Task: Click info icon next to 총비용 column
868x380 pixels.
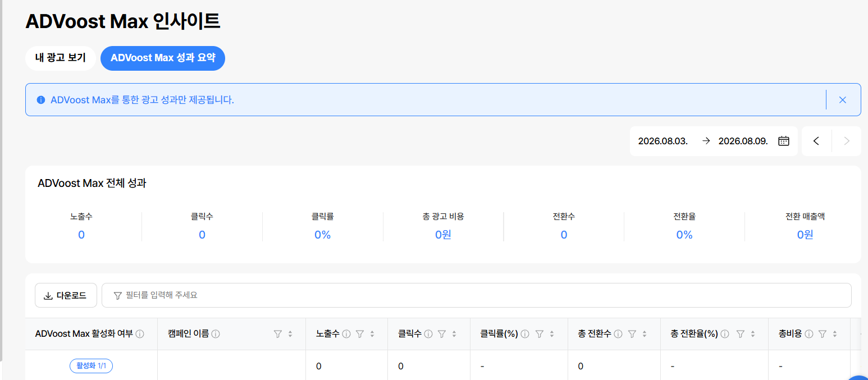Action: point(809,334)
